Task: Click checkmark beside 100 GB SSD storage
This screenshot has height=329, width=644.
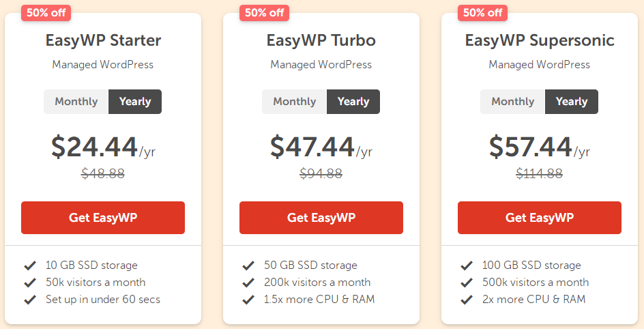Action: [x=467, y=266]
